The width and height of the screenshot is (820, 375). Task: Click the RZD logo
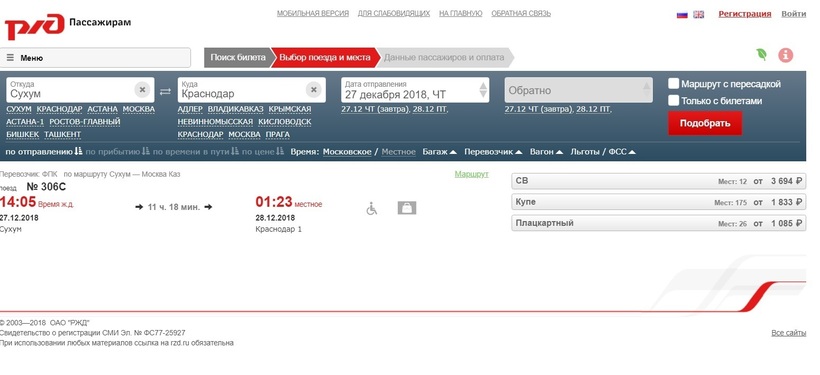[x=35, y=26]
